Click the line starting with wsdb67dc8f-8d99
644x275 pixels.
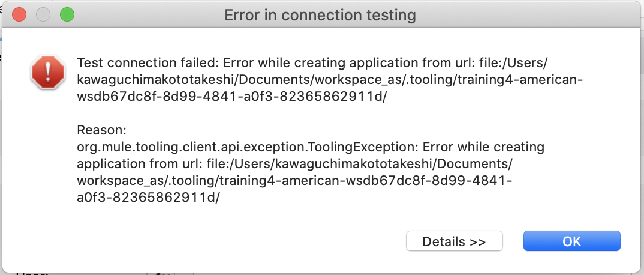[x=231, y=97]
